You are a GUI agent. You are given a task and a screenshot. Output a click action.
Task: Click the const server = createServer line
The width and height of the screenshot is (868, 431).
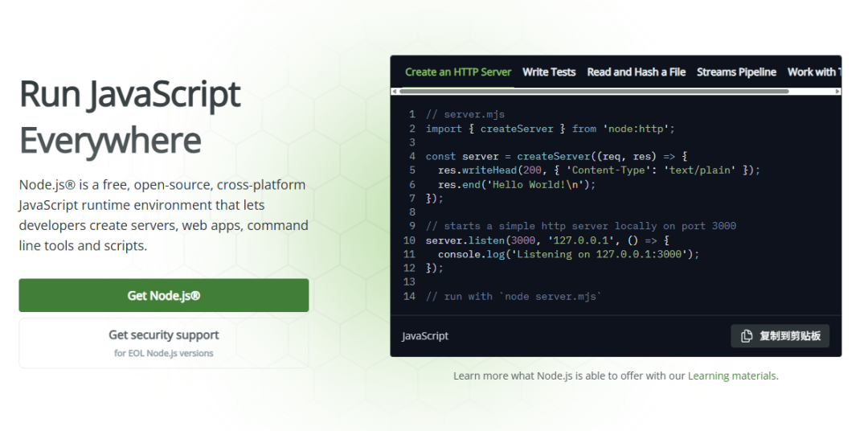point(556,156)
